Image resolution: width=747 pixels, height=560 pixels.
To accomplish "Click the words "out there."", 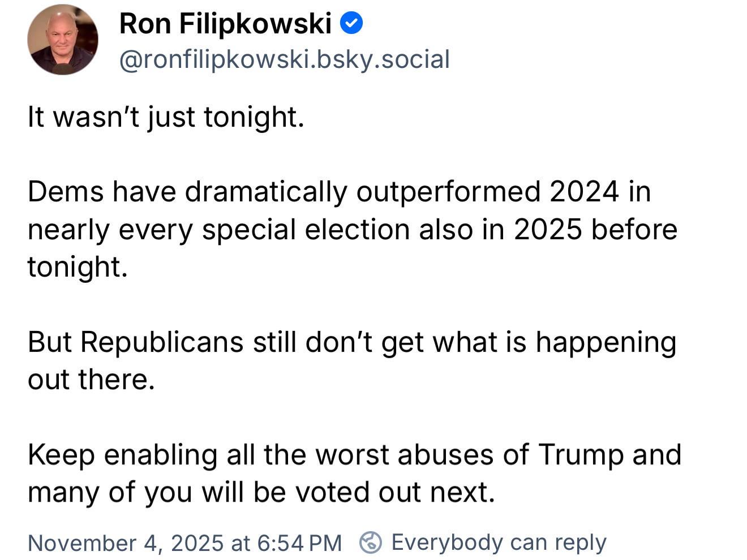I will pos(91,380).
